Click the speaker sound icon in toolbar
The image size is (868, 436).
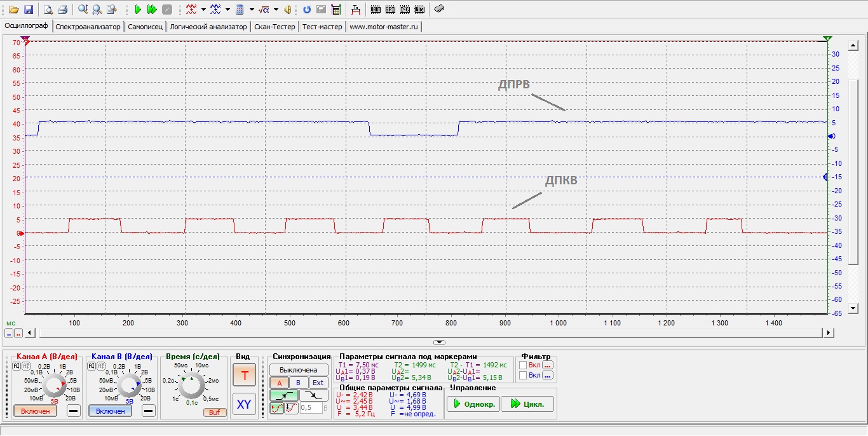click(288, 10)
